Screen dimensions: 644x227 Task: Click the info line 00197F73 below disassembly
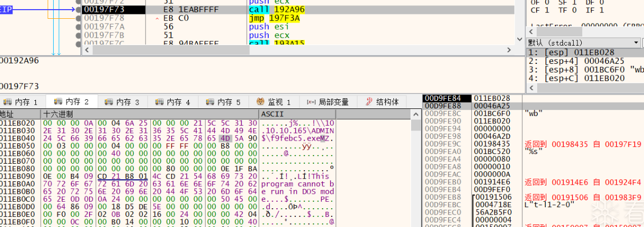(19, 86)
